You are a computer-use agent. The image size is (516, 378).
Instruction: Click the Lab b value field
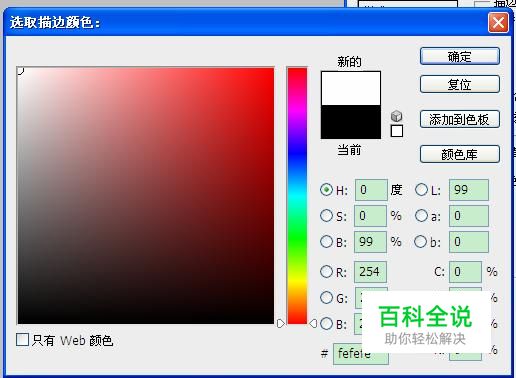pos(469,242)
